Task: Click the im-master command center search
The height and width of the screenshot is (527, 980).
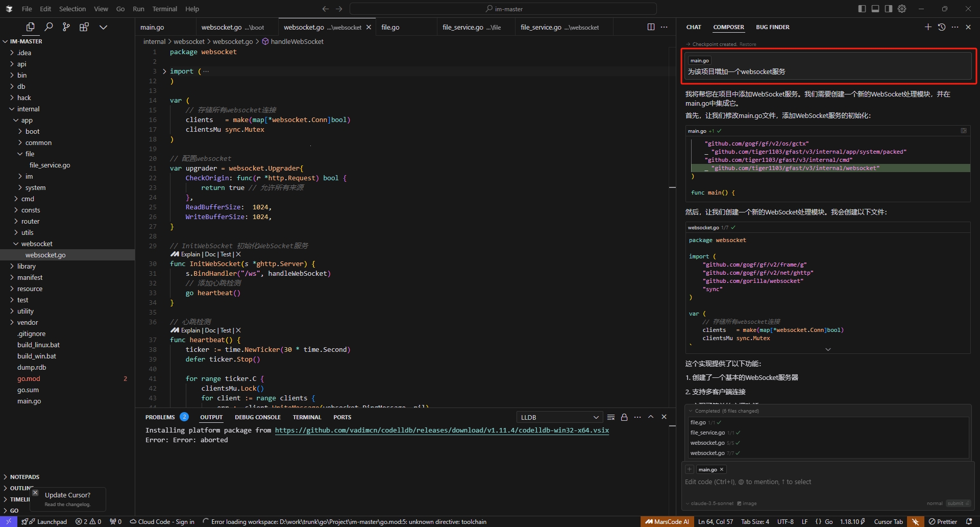Action: click(503, 9)
